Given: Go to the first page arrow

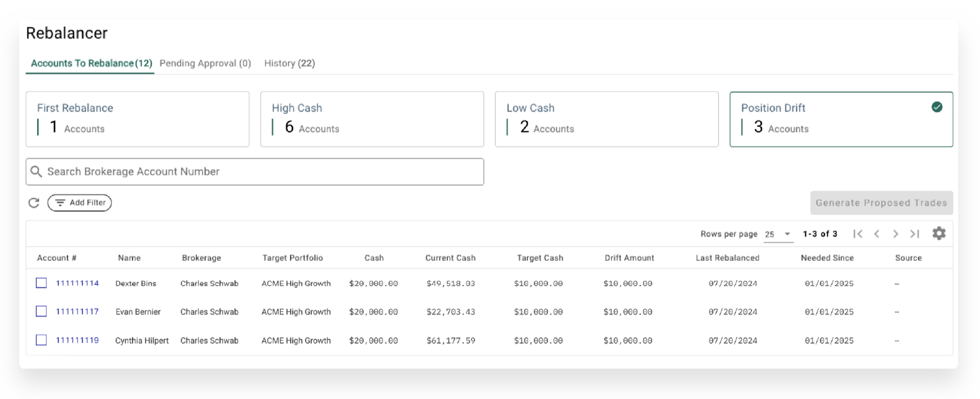Looking at the screenshot, I should click(x=858, y=234).
